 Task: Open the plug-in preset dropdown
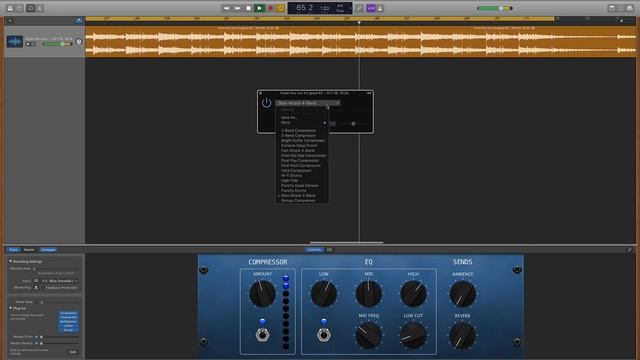[308, 103]
